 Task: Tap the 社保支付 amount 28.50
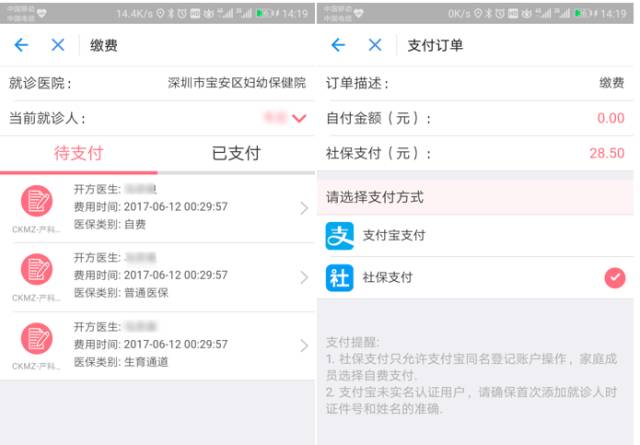coord(606,154)
